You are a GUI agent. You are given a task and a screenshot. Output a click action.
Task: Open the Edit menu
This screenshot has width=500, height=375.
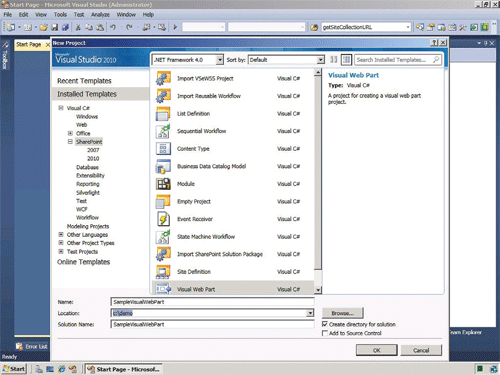point(23,15)
